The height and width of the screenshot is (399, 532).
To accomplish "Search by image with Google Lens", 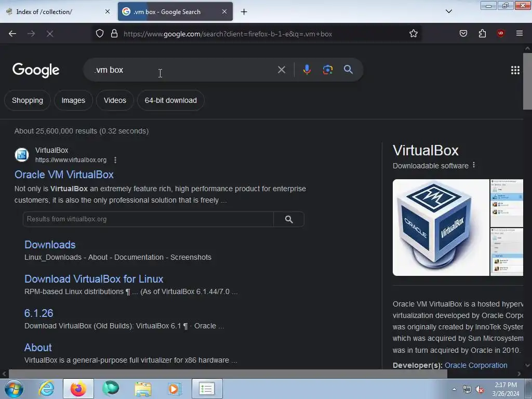I will click(x=327, y=70).
